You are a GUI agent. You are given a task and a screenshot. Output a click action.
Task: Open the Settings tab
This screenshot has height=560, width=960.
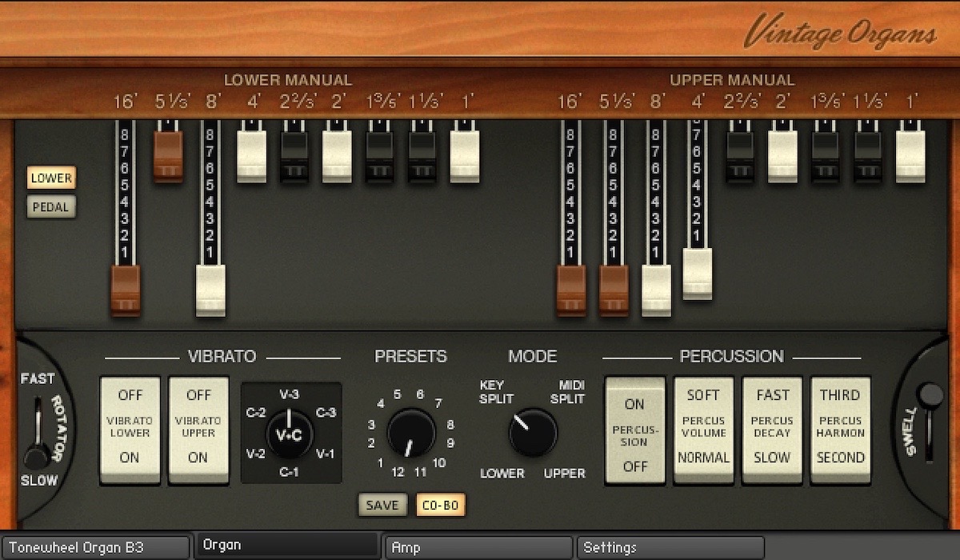pos(670,548)
